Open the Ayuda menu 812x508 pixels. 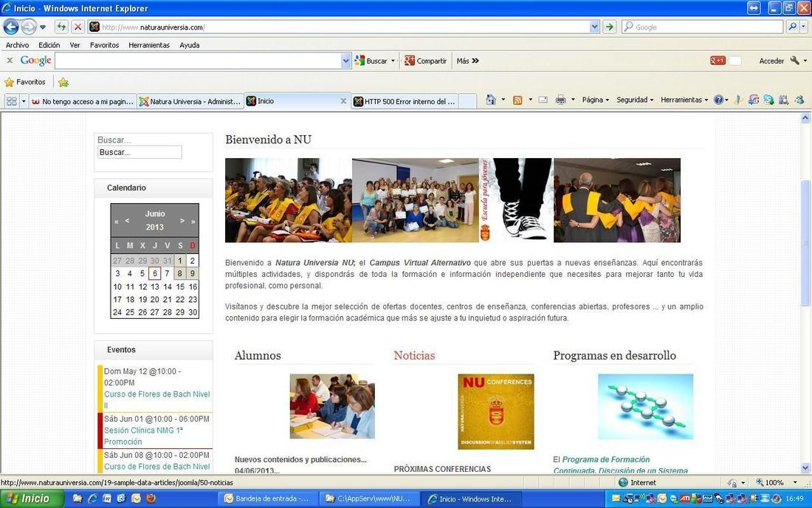(190, 45)
